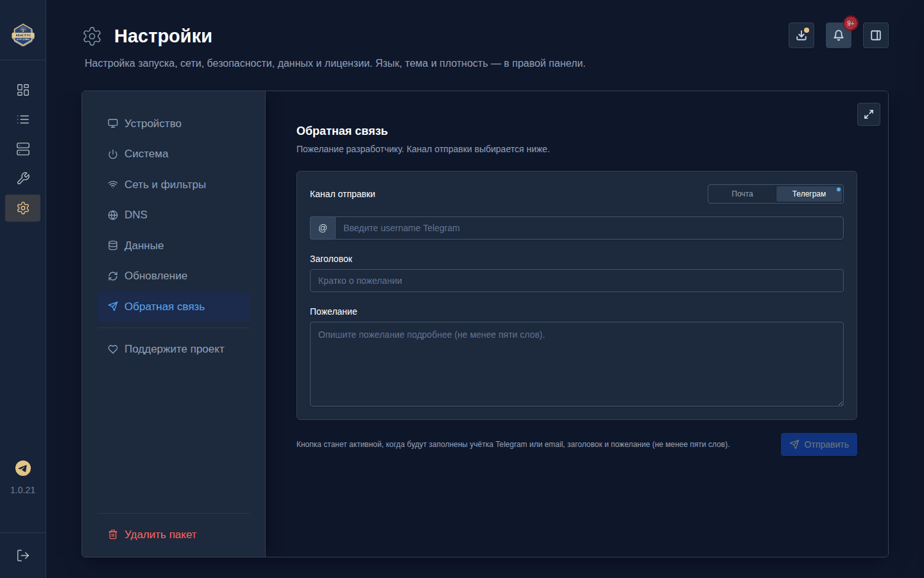Screen dimensions: 924x578
Task: Open Поддержите проект section
Action: pyautogui.click(x=173, y=349)
